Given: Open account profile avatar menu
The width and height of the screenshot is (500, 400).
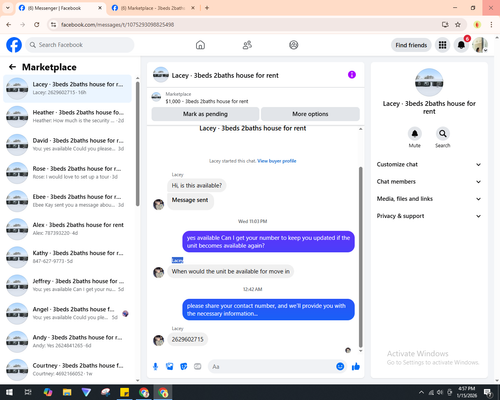Looking at the screenshot, I should click(x=480, y=45).
